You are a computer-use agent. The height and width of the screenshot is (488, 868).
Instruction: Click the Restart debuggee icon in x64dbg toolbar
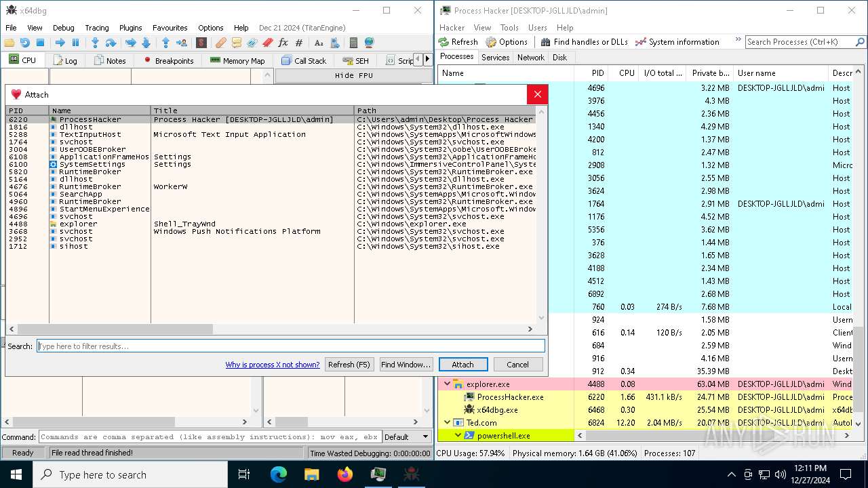click(24, 43)
